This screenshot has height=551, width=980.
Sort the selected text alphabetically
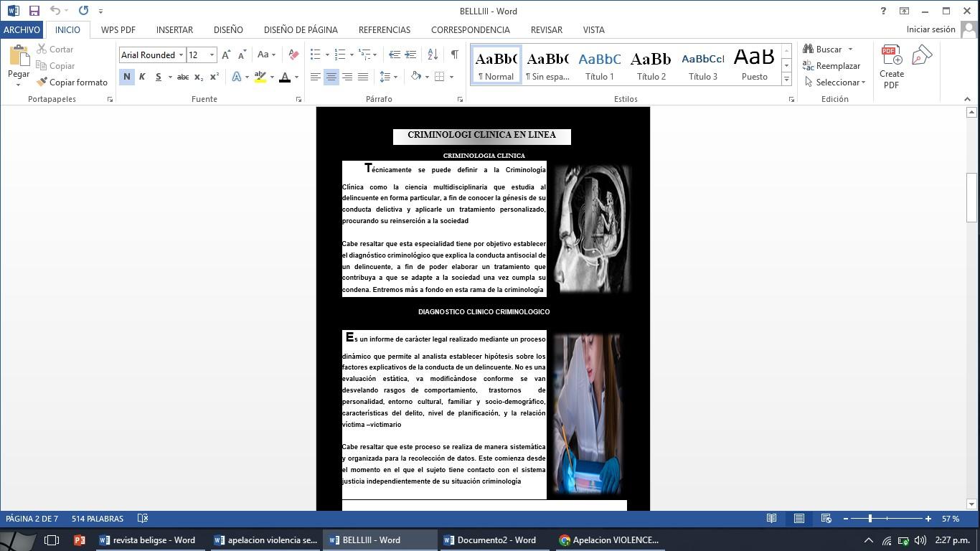(433, 55)
